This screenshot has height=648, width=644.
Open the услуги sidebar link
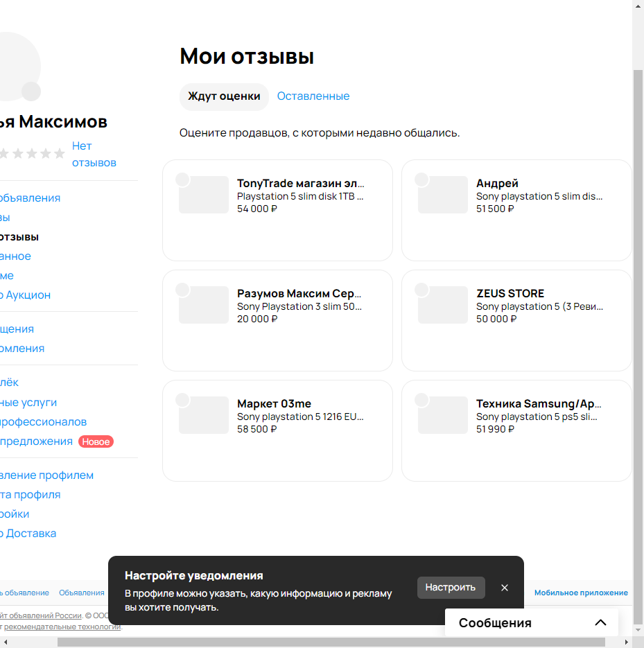(28, 403)
